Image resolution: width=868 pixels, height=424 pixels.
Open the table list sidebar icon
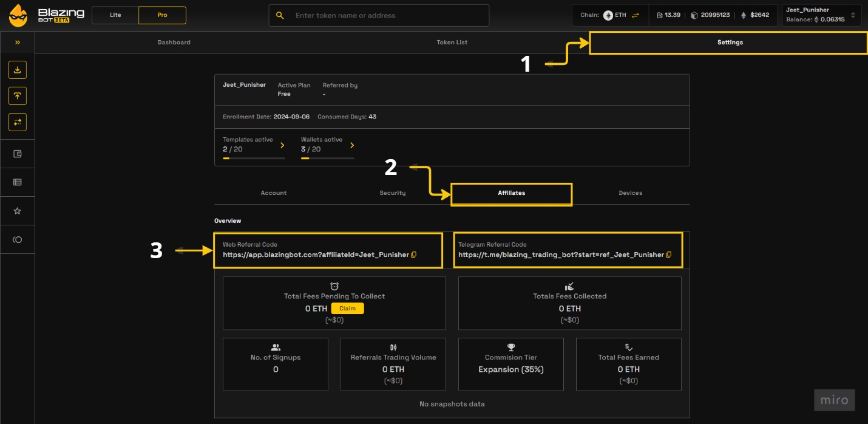point(17,182)
